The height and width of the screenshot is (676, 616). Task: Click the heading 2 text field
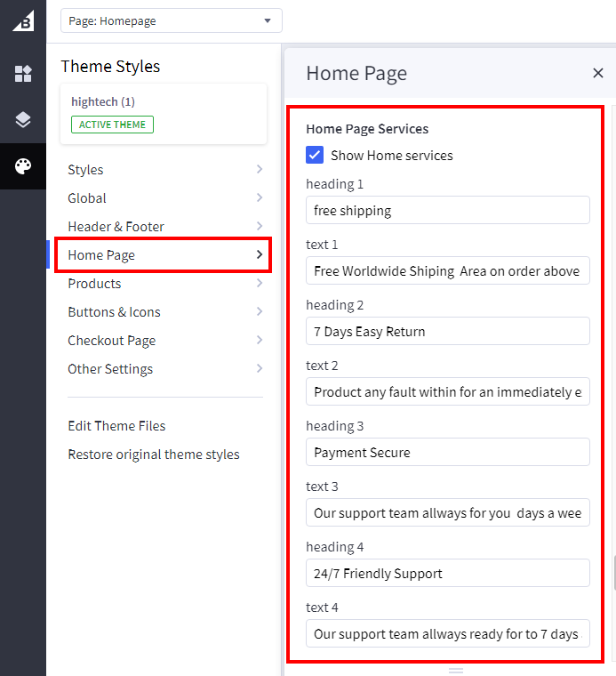click(448, 332)
